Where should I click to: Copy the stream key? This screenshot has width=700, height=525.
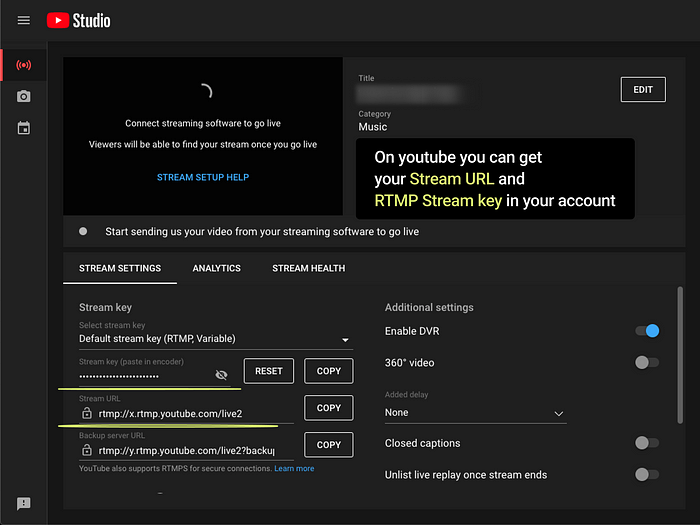click(x=329, y=371)
